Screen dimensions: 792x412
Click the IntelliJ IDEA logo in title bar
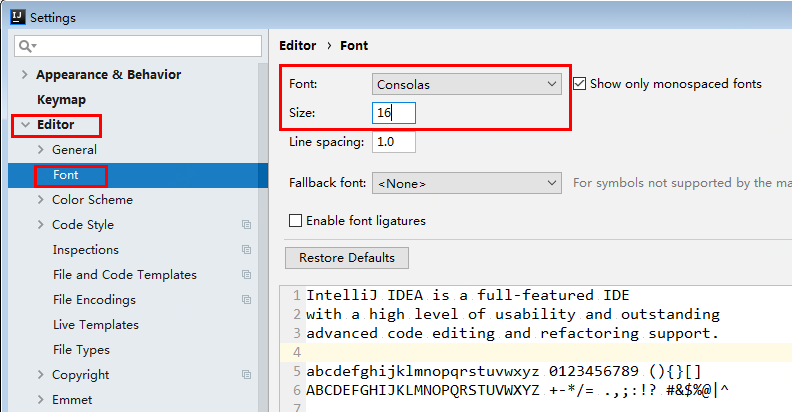[18, 17]
